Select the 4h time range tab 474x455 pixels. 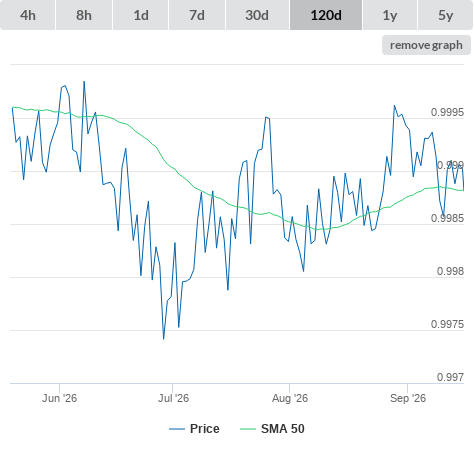coord(27,15)
